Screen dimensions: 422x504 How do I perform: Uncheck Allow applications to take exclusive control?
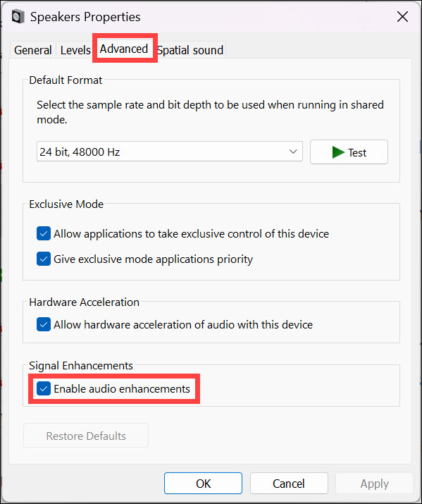[x=44, y=233]
